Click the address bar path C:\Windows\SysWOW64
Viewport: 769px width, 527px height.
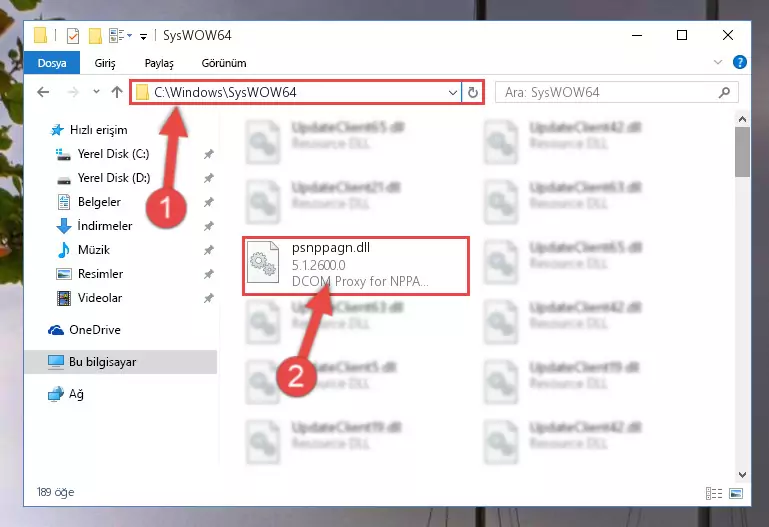pyautogui.click(x=225, y=92)
